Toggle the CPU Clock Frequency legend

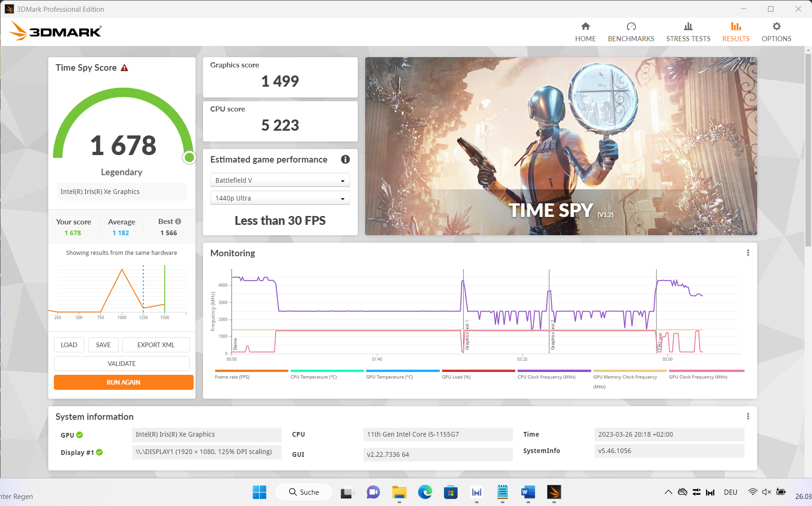tap(554, 374)
